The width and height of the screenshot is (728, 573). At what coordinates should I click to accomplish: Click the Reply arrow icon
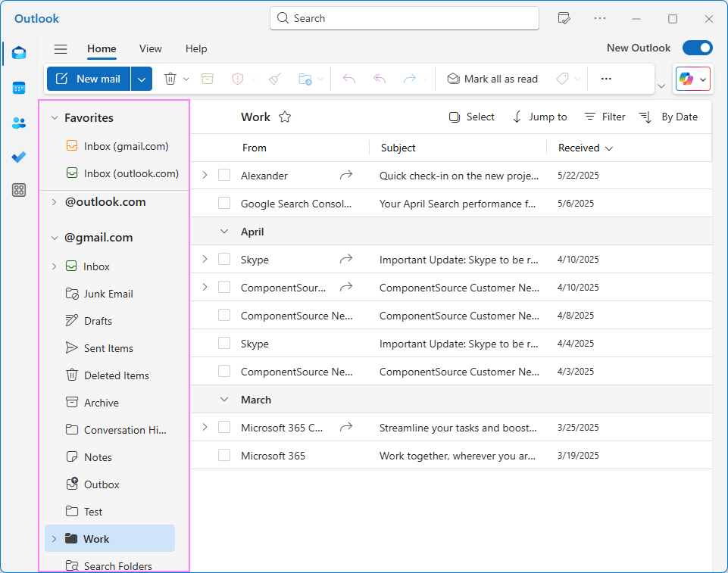pyautogui.click(x=349, y=79)
